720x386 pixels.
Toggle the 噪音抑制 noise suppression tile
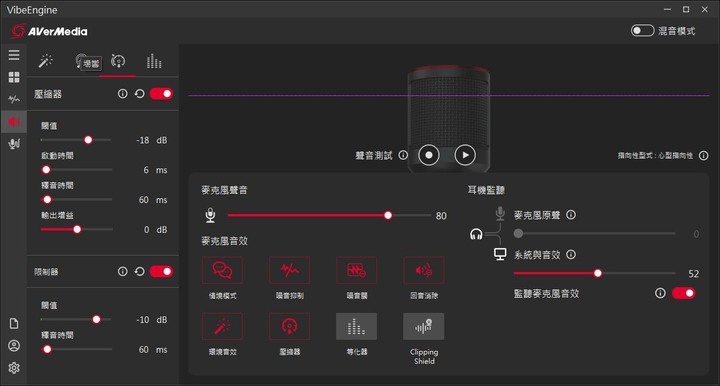tap(289, 270)
